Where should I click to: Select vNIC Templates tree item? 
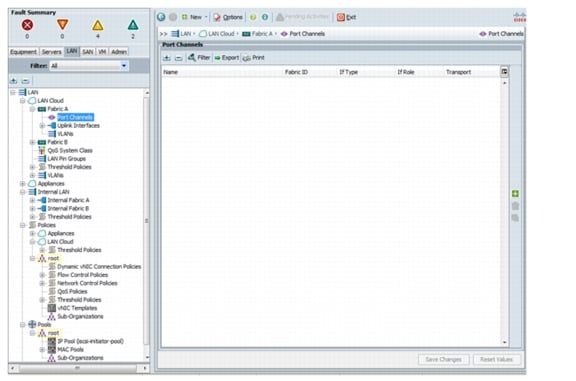point(77,308)
